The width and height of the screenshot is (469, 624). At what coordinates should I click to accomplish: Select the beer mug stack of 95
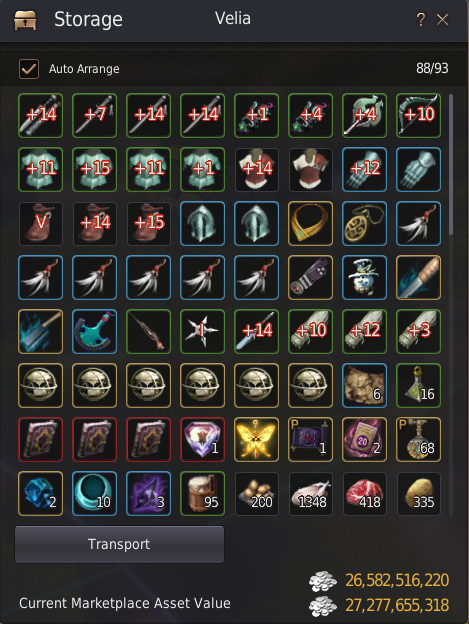coord(202,493)
